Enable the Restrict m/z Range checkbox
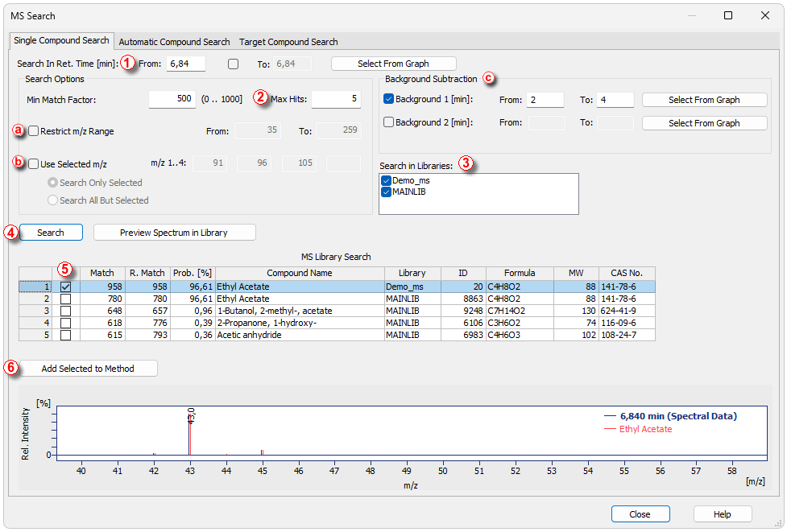Screen dimensions: 787x532 (34, 130)
